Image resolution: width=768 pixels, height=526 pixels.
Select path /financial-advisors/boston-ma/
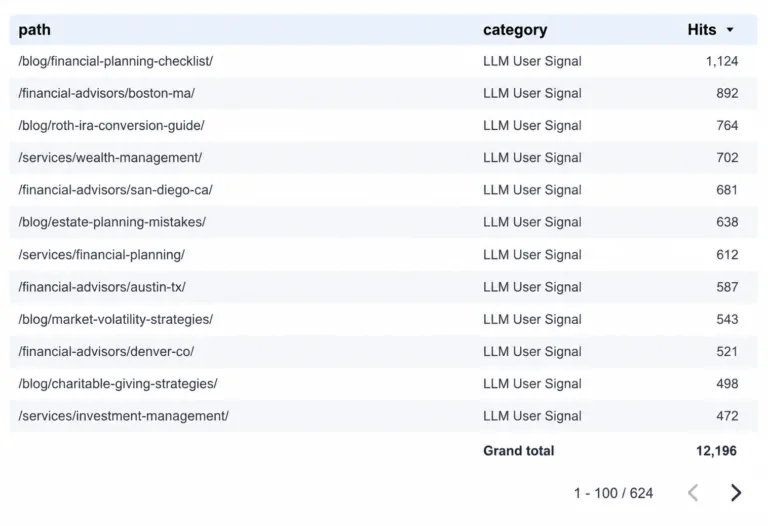(106, 93)
